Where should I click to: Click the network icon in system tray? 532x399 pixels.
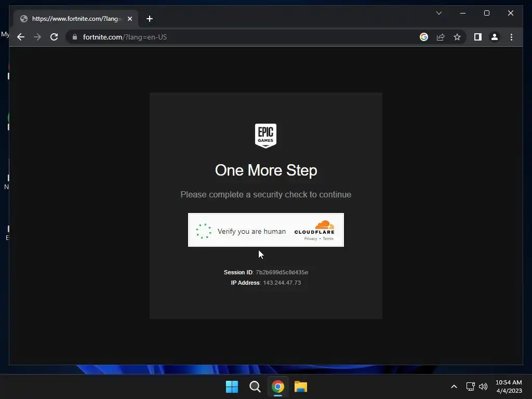point(470,387)
